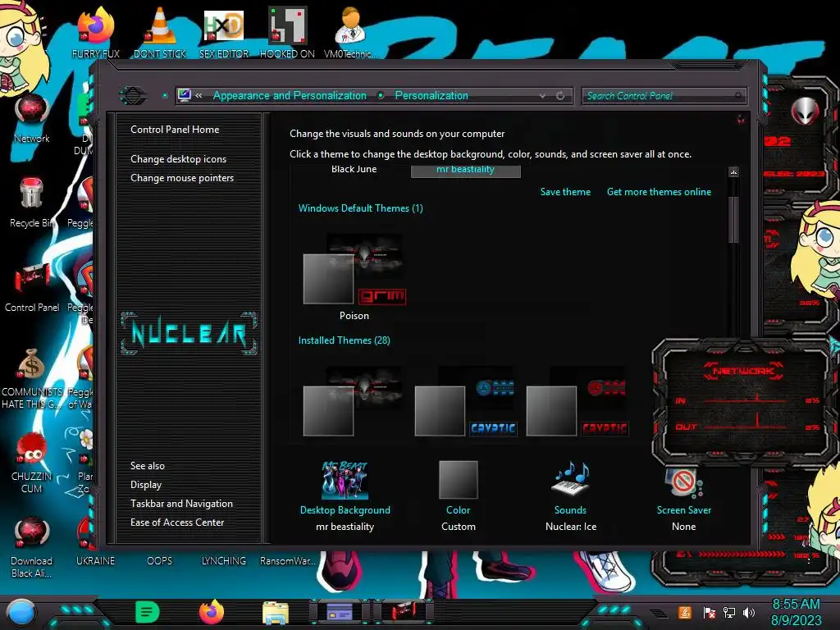Open the Recycle Bin desktop icon
This screenshot has width=840, height=630.
click(x=32, y=193)
